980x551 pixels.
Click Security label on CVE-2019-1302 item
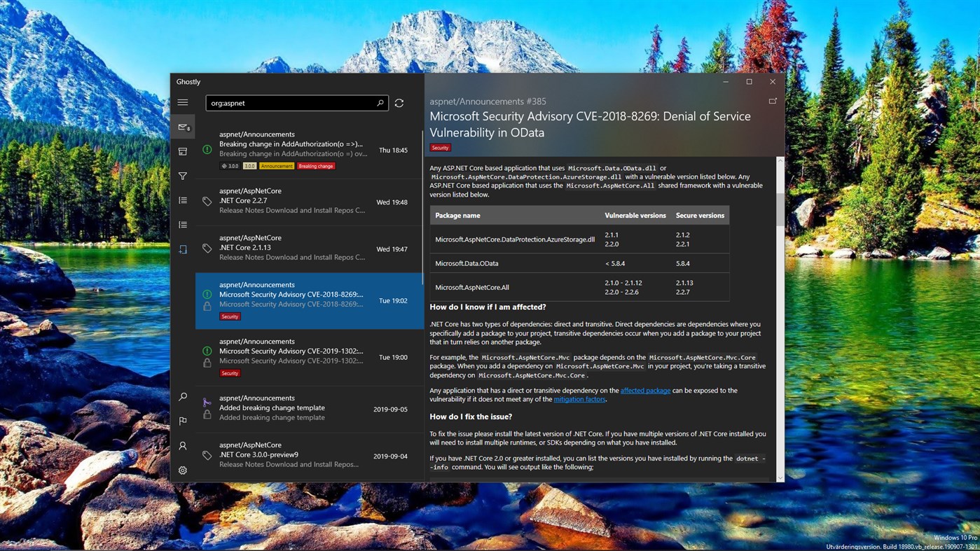coord(230,373)
